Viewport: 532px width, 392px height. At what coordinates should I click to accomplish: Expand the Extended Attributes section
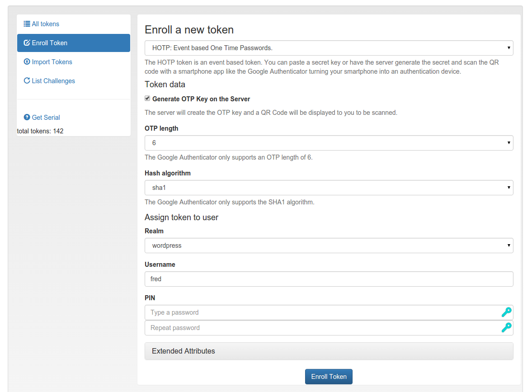[x=329, y=351]
